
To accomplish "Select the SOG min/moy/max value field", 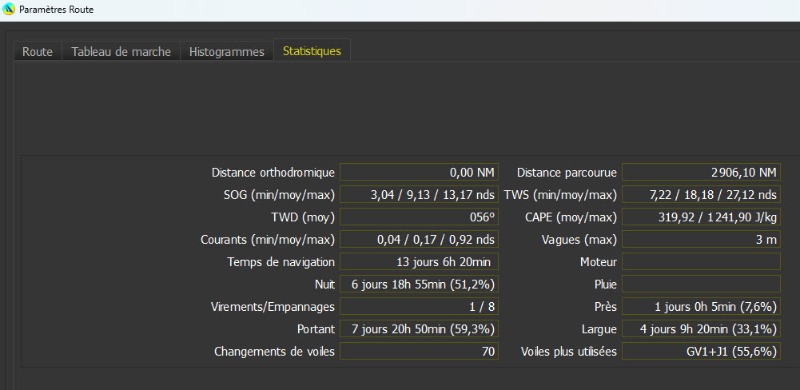I will tap(419, 194).
